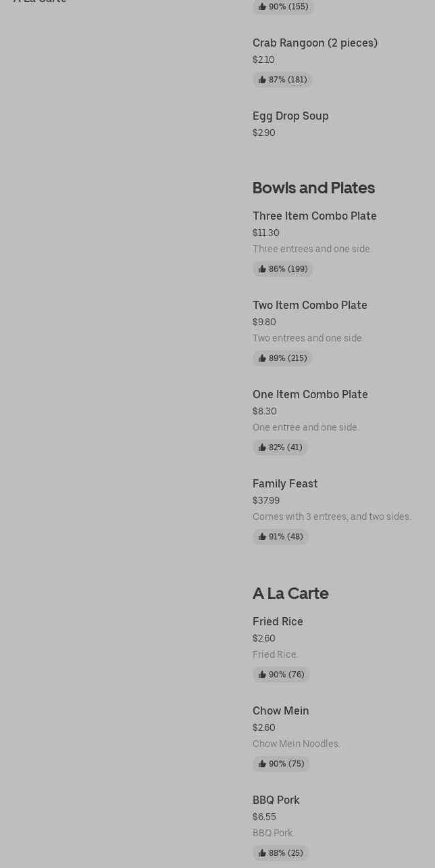This screenshot has width=435, height=868.
Task: Open Three Item Combo Plate details
Action: [314, 216]
